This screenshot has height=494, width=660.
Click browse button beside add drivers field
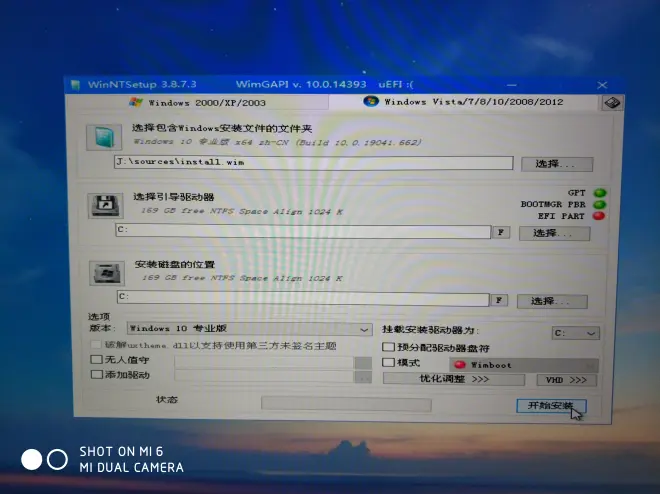click(x=363, y=377)
